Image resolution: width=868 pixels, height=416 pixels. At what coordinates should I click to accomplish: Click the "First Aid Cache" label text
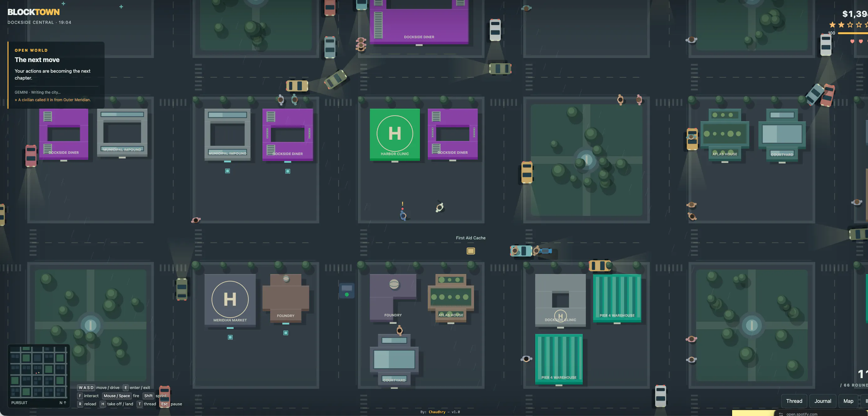point(470,238)
